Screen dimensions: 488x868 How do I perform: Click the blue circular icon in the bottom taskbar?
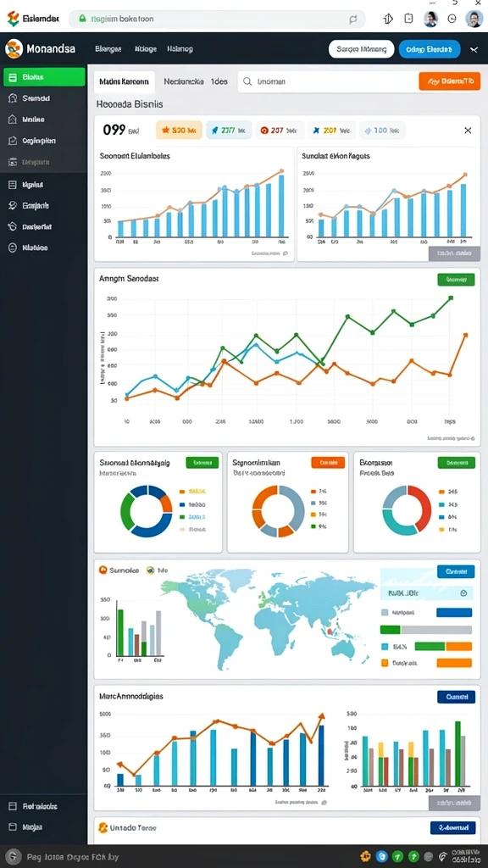tap(381, 856)
